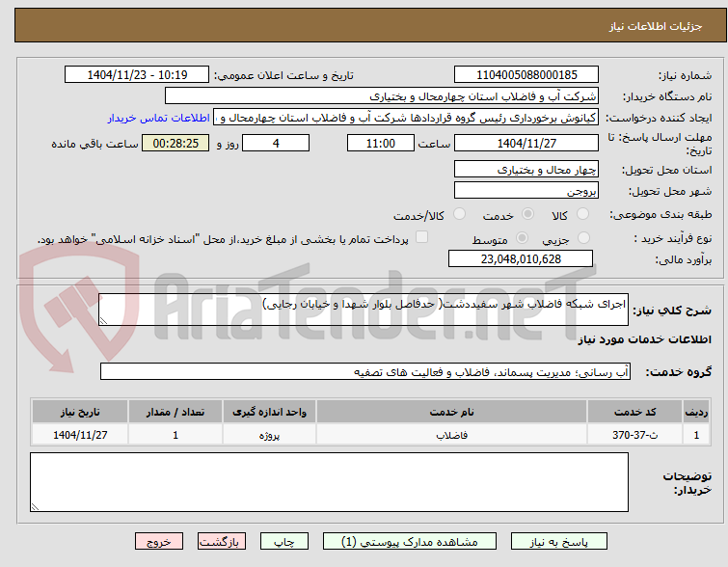Select the جزیی purchase type radio

point(583,238)
